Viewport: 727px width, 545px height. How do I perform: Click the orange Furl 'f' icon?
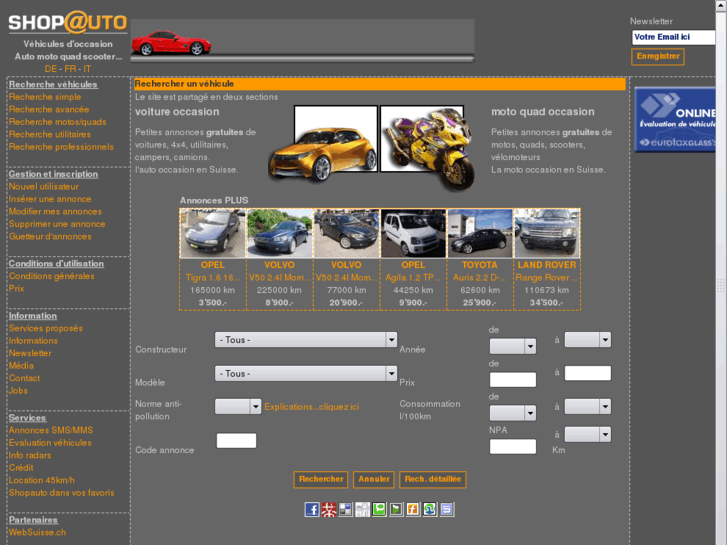[413, 509]
